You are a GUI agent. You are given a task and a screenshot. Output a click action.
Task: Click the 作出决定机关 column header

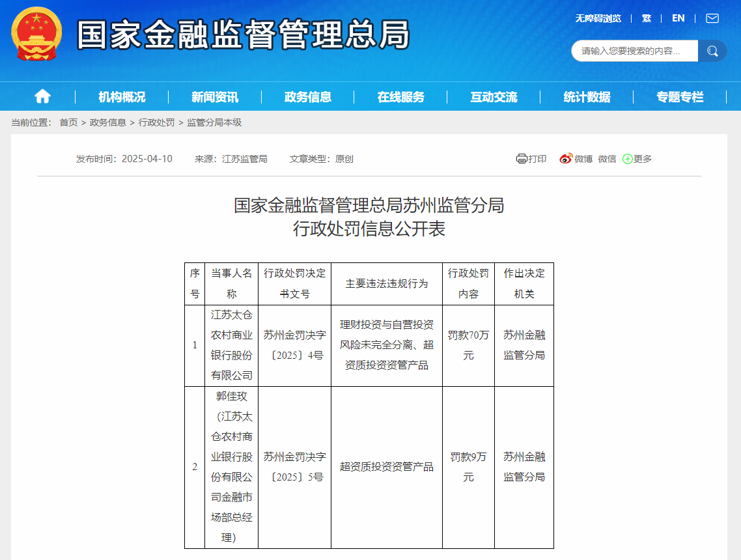pyautogui.click(x=524, y=283)
